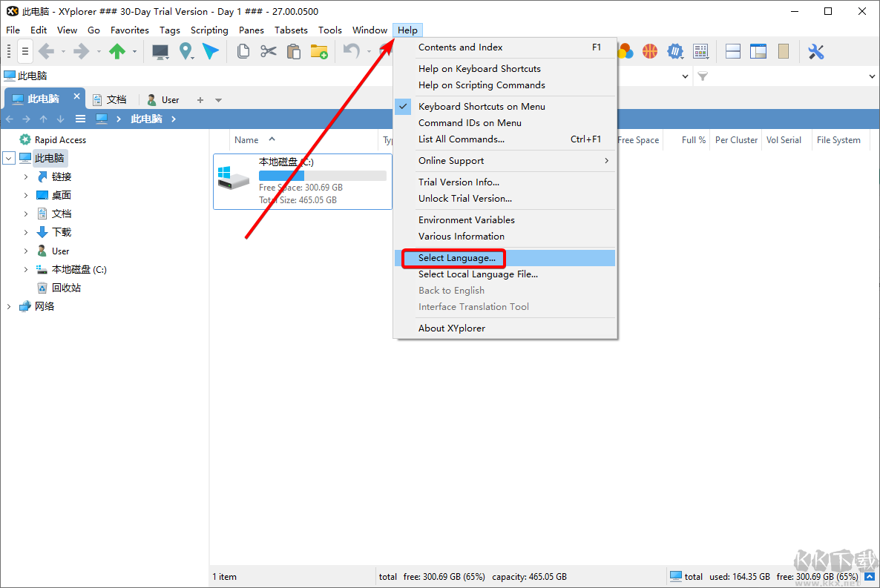The width and height of the screenshot is (880, 588).
Task: Open the Tools menu
Action: point(330,30)
